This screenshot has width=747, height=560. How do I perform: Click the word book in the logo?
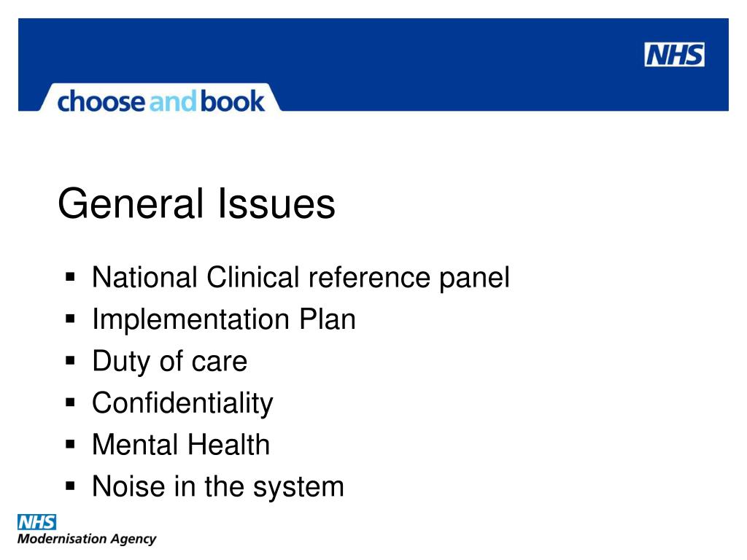click(233, 101)
